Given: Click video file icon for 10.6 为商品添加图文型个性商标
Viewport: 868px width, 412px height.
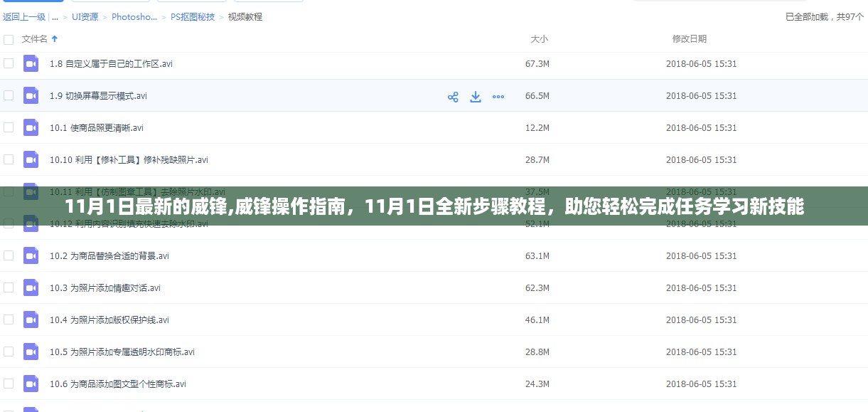Looking at the screenshot, I should (31, 384).
